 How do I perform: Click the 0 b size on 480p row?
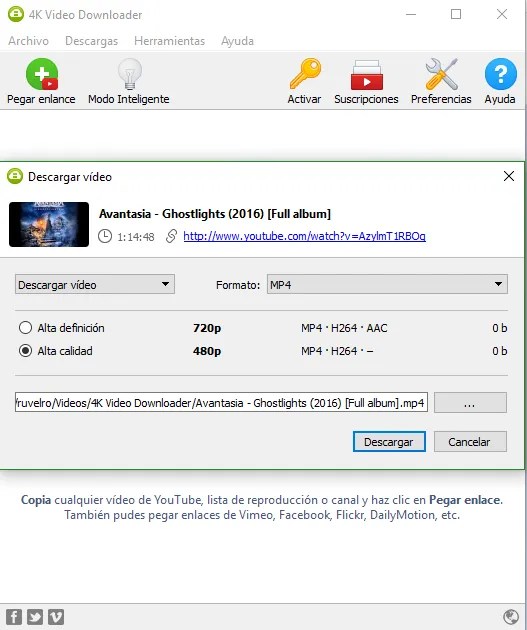(x=500, y=351)
